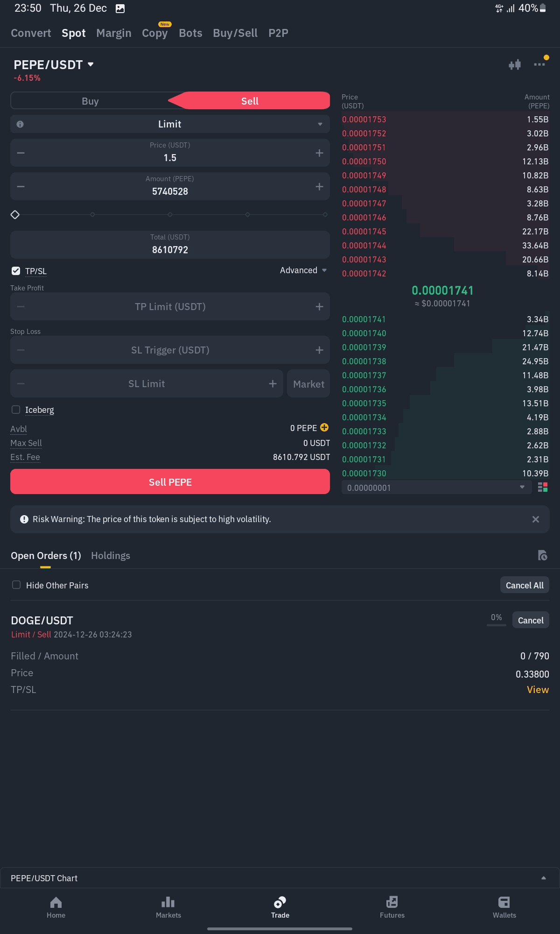Edit the Total (USDT) field
This screenshot has width=560, height=934.
170,244
